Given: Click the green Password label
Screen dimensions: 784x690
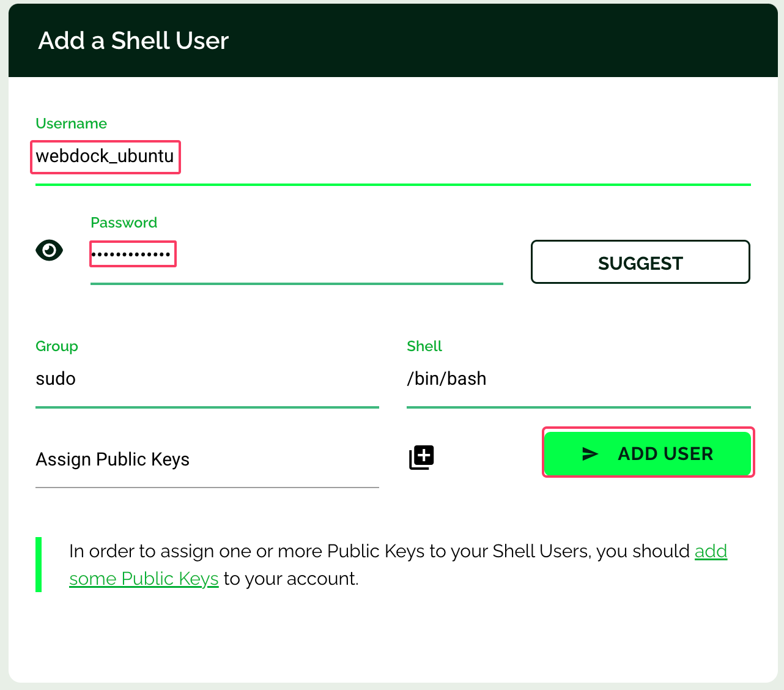Looking at the screenshot, I should pos(124,223).
